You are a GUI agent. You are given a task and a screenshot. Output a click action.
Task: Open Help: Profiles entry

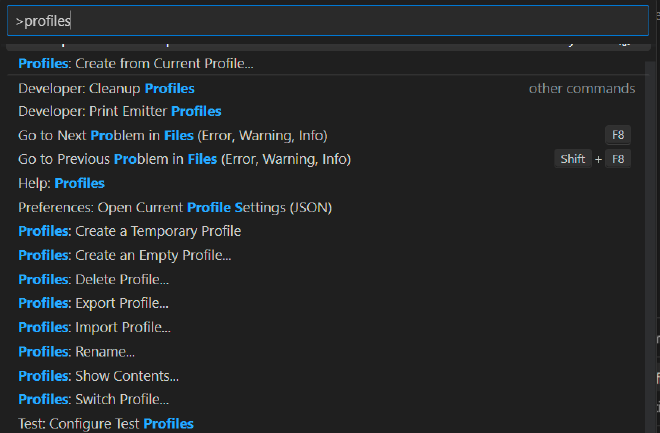pyautogui.click(x=62, y=183)
